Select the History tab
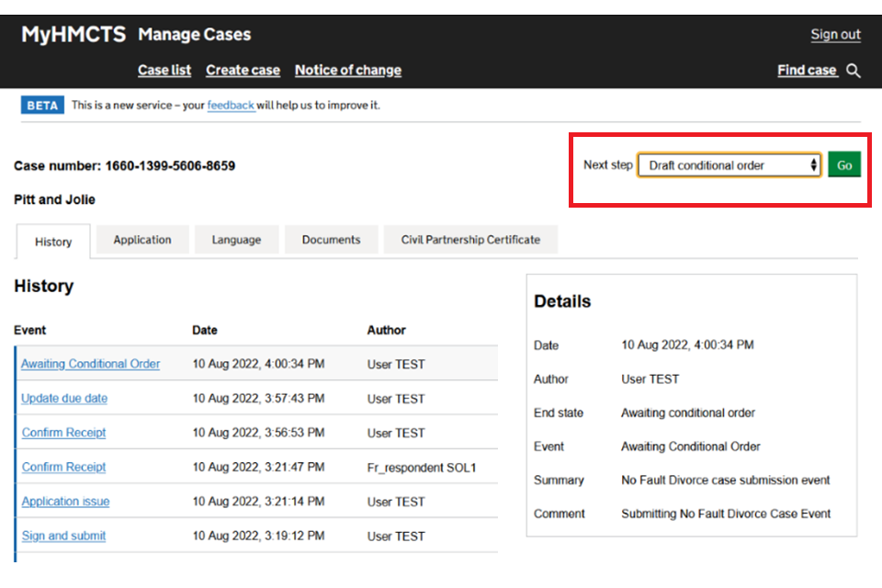This screenshot has height=588, width=882. (x=53, y=242)
